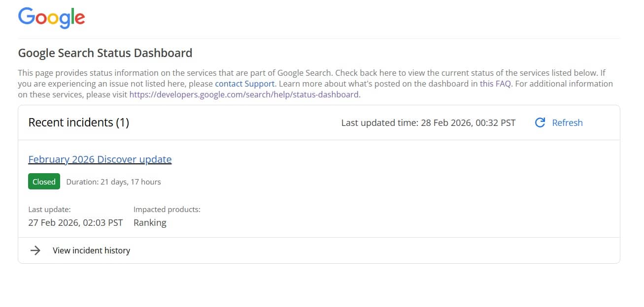Click the Recent incidents (1) heading
Image resolution: width=644 pixels, height=307 pixels.
pyautogui.click(x=79, y=123)
